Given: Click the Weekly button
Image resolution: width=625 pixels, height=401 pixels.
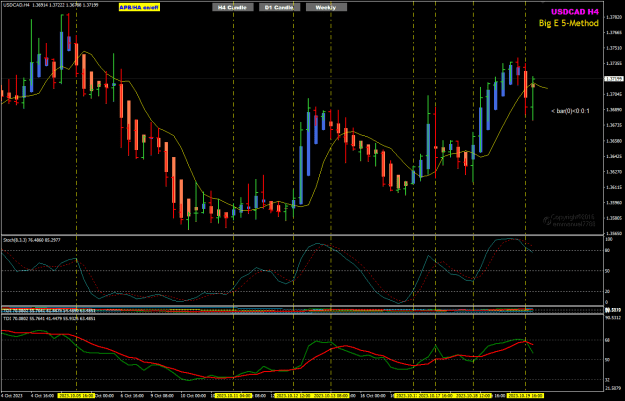Looking at the screenshot, I should click(326, 7).
